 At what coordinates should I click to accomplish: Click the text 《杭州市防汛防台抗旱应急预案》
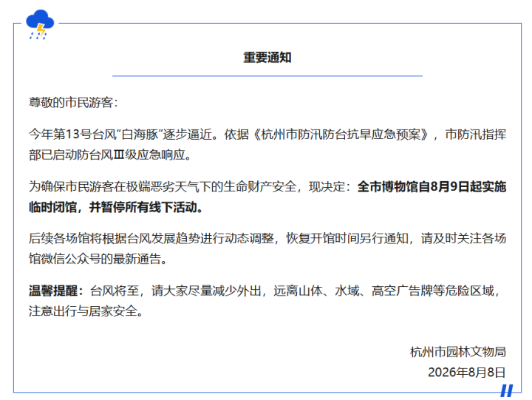pos(340,134)
